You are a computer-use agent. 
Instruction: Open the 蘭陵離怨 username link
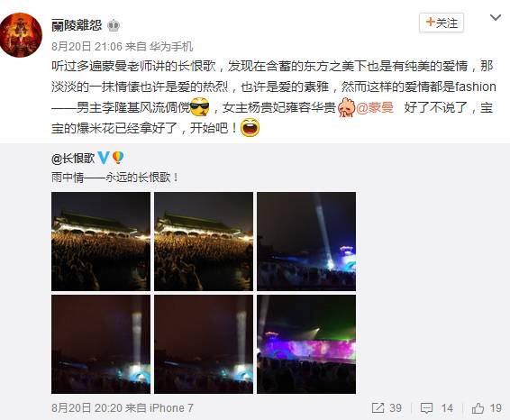[77, 25]
